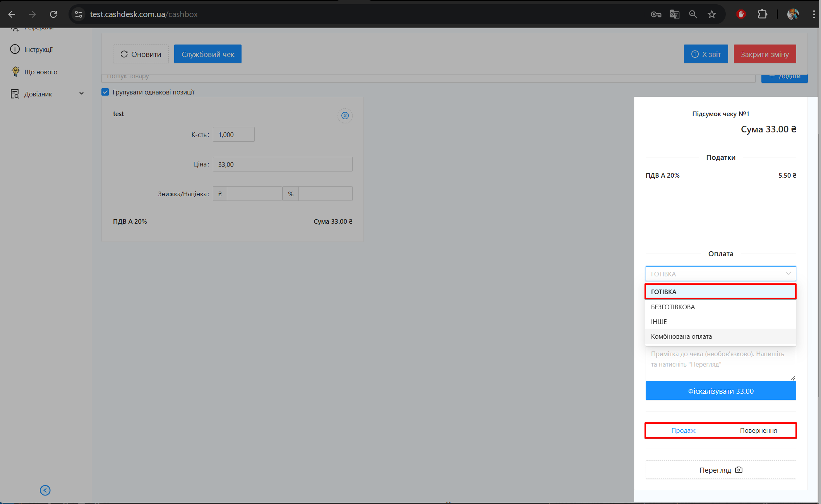This screenshot has width=821, height=504.
Task: Click the Ціна input field
Action: [x=282, y=164]
